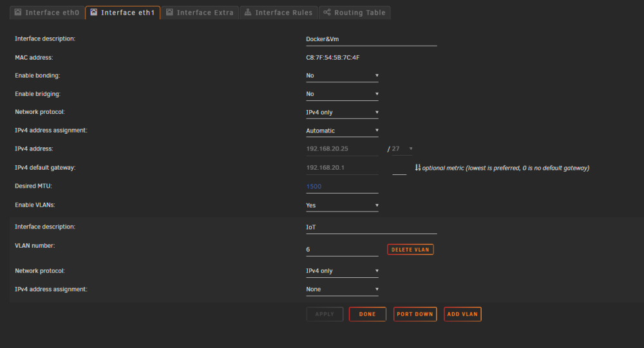Click the VLAN number label

tap(35, 246)
